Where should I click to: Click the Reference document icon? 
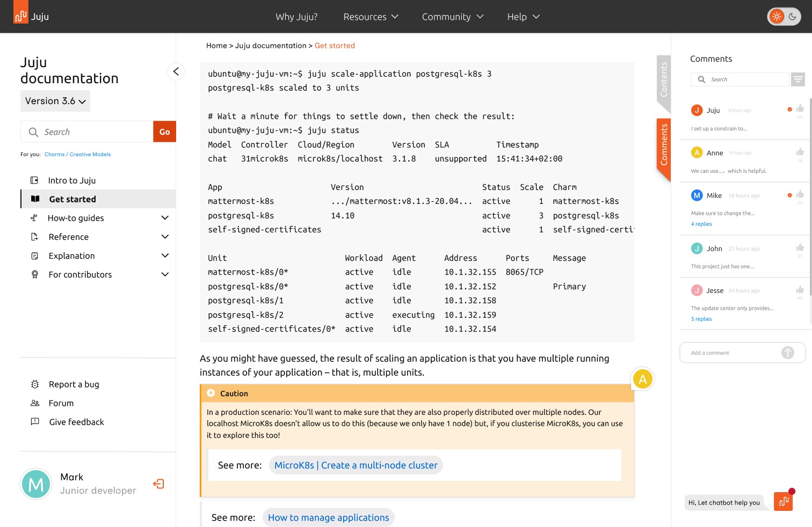click(x=34, y=237)
